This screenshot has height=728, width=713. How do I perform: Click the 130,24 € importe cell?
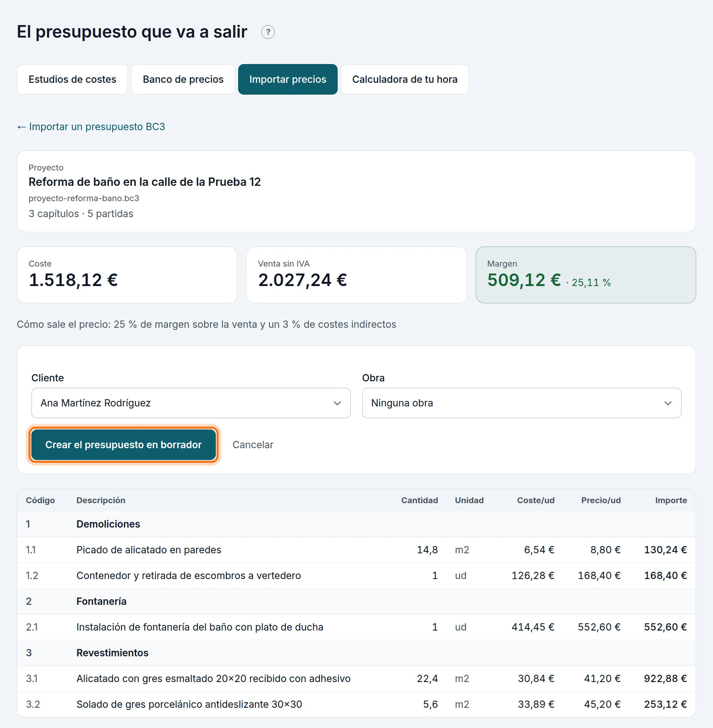coord(665,550)
